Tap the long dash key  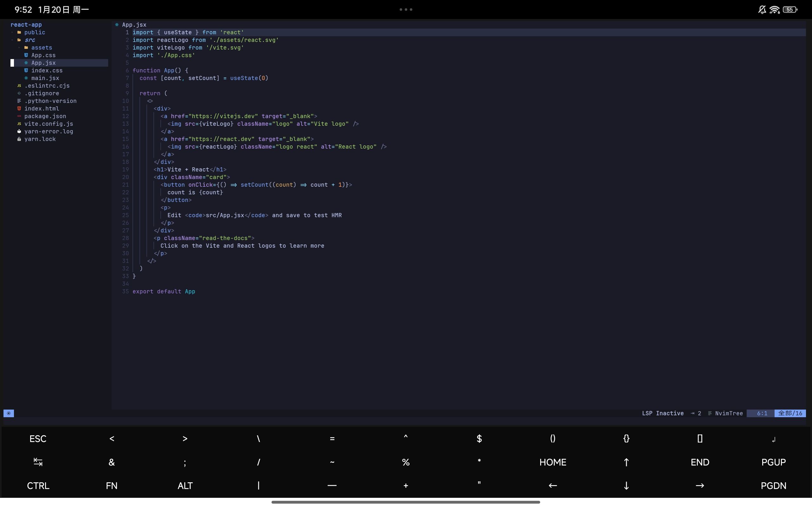pos(332,485)
